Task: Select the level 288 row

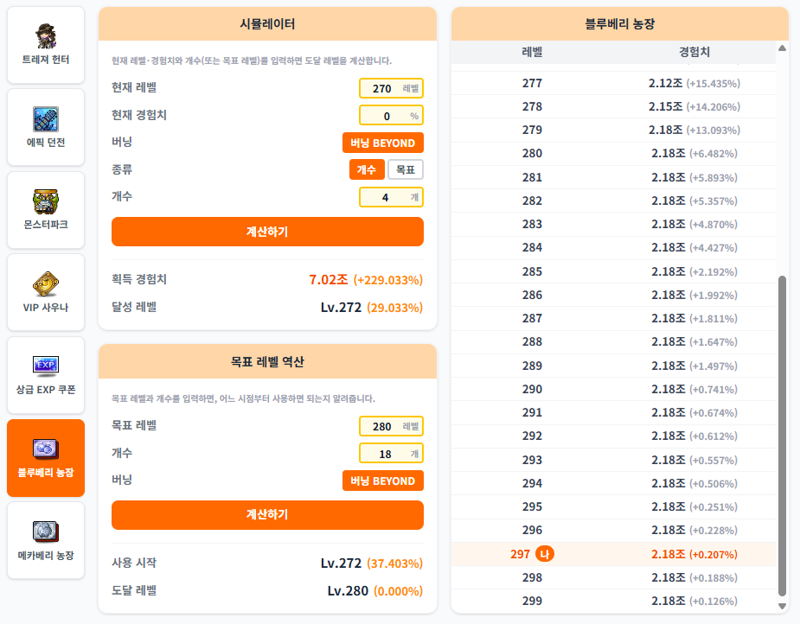Action: tap(613, 342)
